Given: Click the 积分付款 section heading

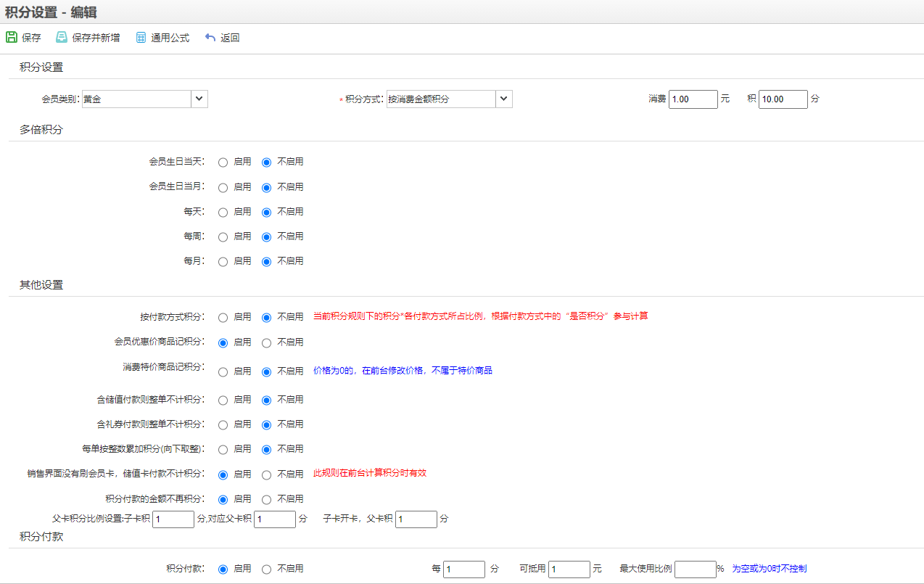Looking at the screenshot, I should 41,537.
